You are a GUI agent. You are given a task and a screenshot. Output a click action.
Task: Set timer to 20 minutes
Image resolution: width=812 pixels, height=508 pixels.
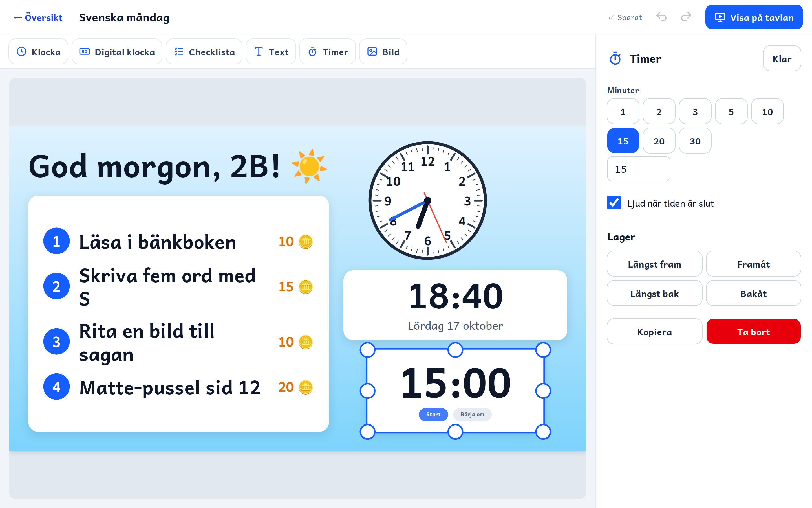(659, 141)
